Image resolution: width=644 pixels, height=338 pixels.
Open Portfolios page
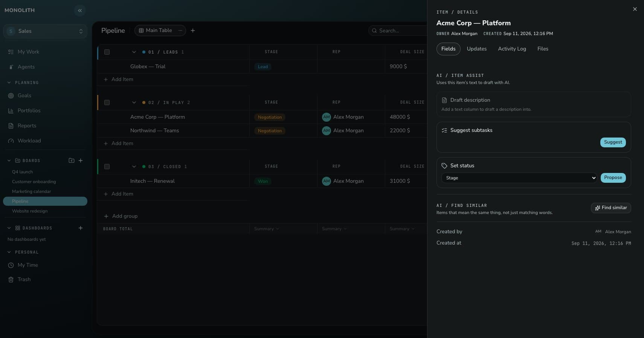point(45,110)
